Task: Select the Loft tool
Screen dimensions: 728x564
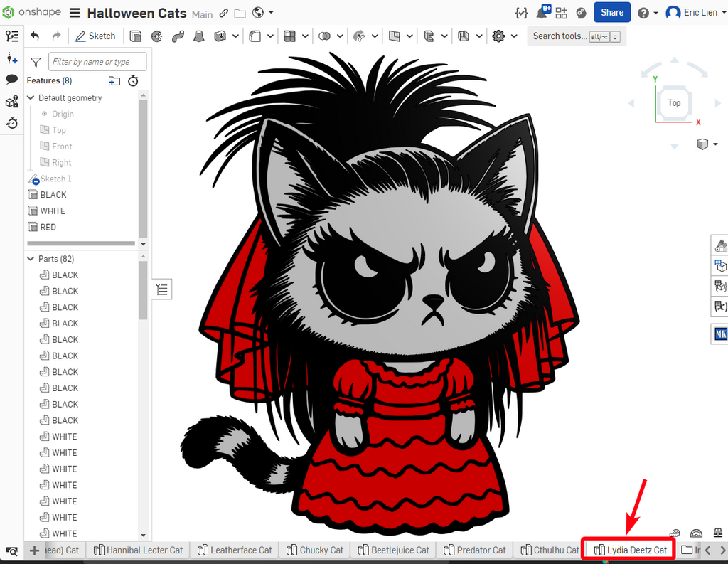Action: tap(199, 36)
